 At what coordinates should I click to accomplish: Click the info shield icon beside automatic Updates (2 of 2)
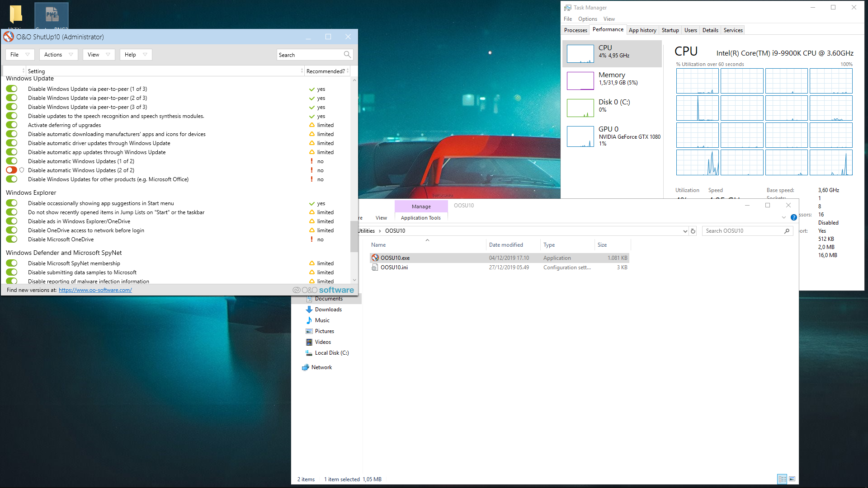pos(22,170)
